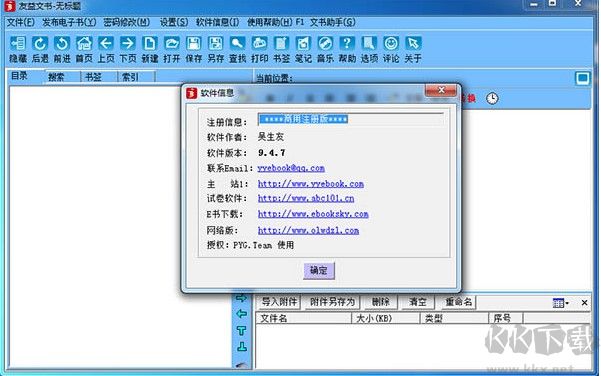601x376 pixels.
Task: Open the www.ebooksky.com link
Action: pyautogui.click(x=313, y=214)
